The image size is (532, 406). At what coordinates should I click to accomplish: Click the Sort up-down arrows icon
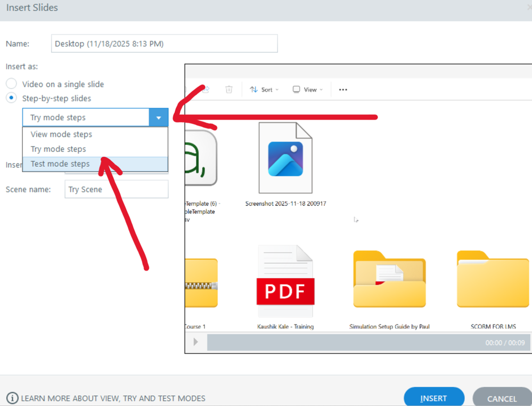pos(254,90)
